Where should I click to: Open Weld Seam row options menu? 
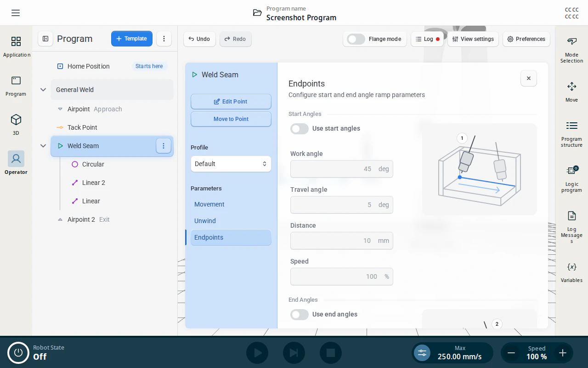pos(164,146)
